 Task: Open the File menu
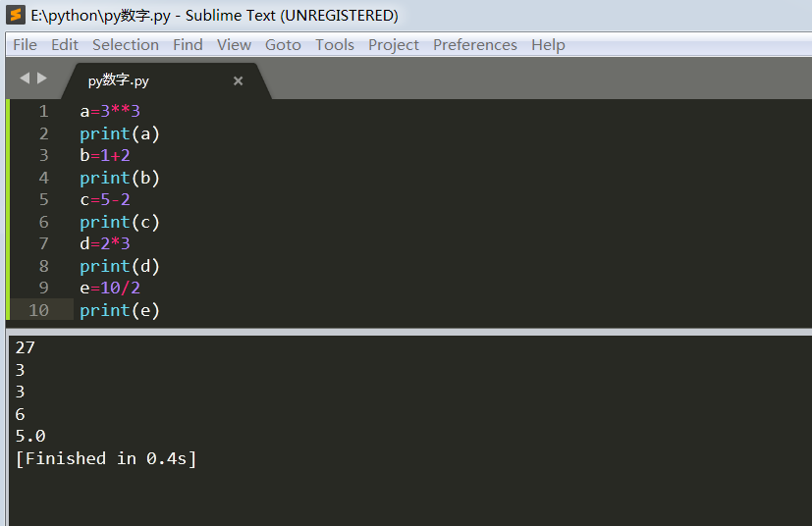click(25, 45)
